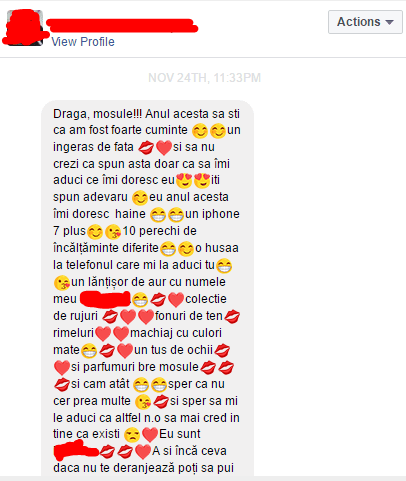
Task: Click the red heart before 'si sa nu'
Action: [164, 148]
